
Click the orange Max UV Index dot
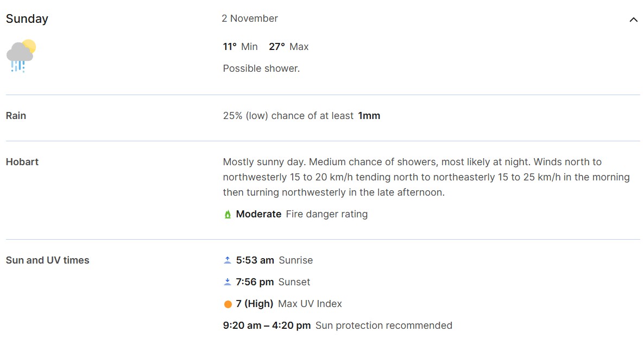228,303
